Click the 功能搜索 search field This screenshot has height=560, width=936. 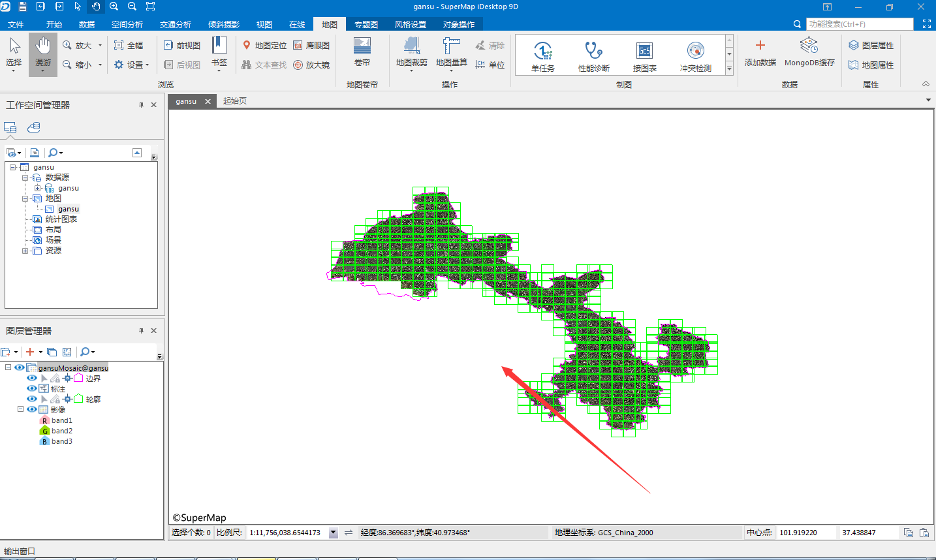click(x=860, y=24)
